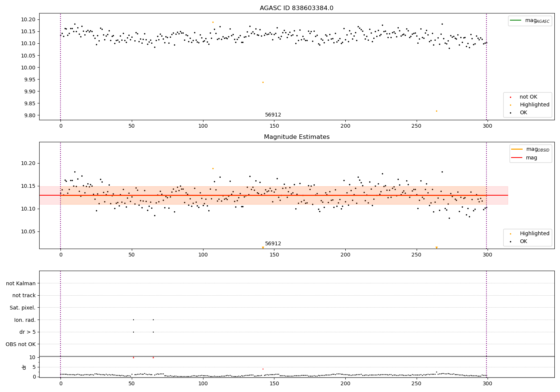This screenshot has width=560, height=392.
Task: Click the 'dr' axis label in bottom panel
Action: pyautogui.click(x=24, y=367)
